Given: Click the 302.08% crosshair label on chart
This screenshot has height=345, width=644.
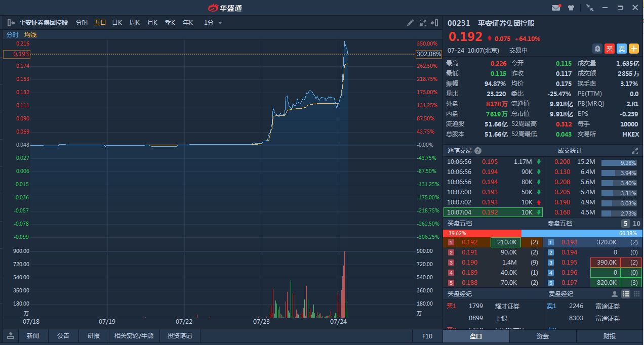Looking at the screenshot, I should pyautogui.click(x=428, y=54).
